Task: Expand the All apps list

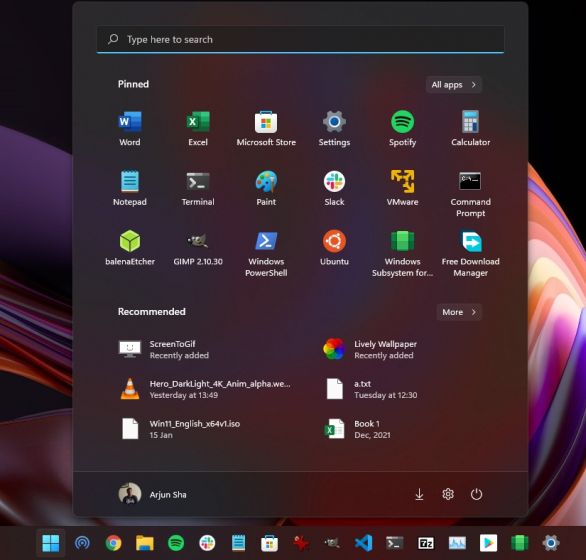Action: (454, 85)
